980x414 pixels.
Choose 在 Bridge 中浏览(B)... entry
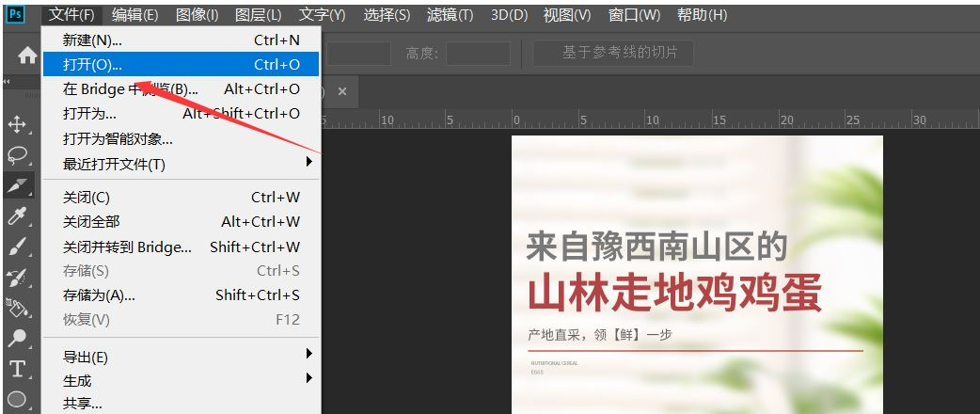click(x=182, y=89)
